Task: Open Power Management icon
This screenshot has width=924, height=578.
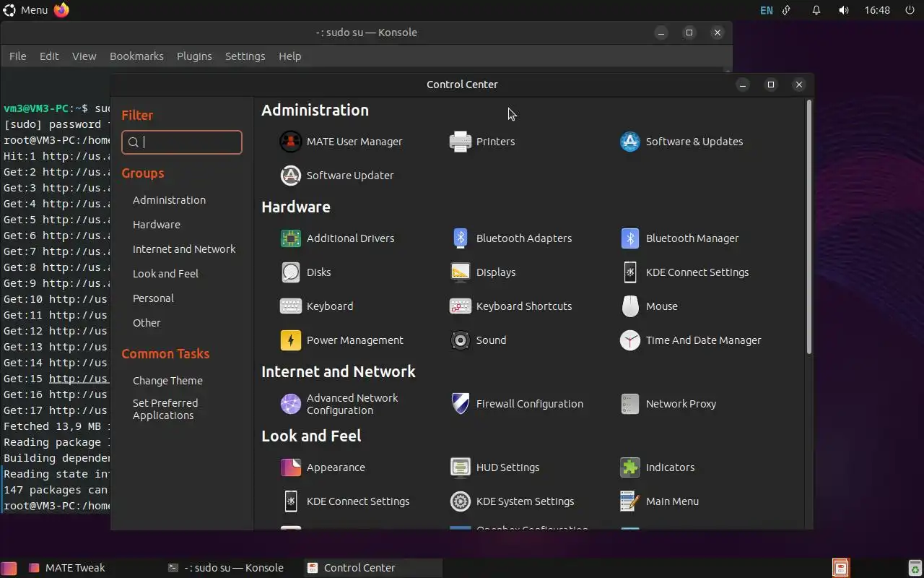Action: 290,340
